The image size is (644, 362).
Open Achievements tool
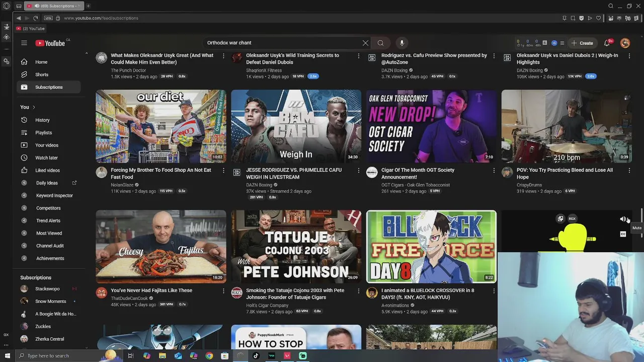coord(49,258)
